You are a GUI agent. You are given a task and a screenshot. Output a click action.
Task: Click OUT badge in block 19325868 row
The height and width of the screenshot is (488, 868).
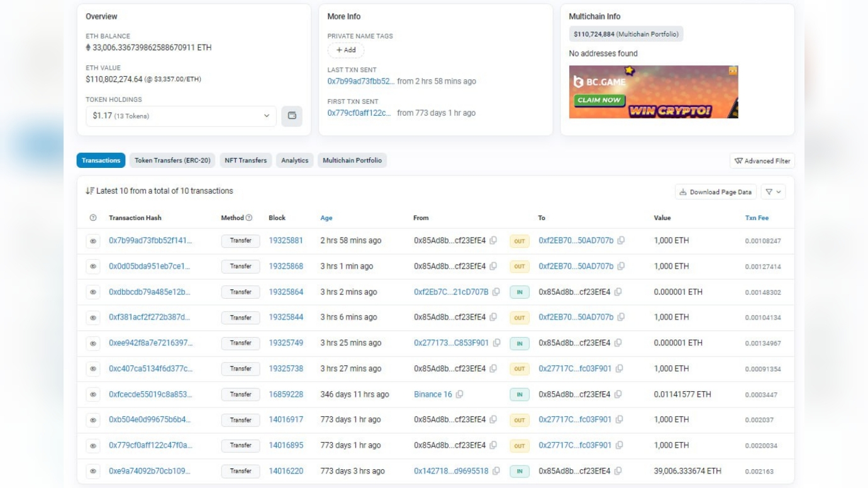click(520, 267)
